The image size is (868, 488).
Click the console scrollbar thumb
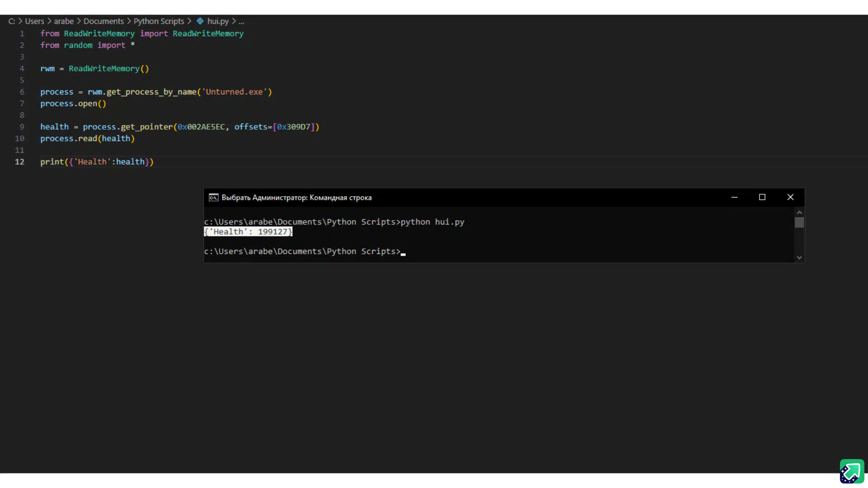pos(799,223)
